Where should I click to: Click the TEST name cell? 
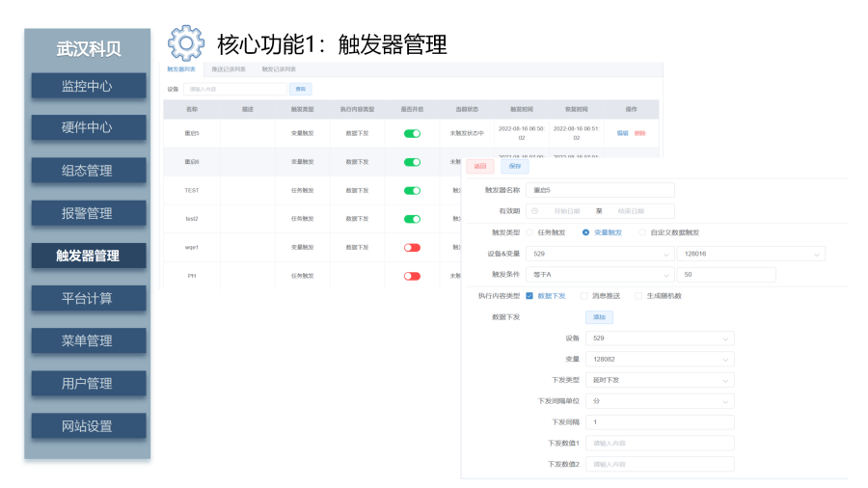pos(192,190)
